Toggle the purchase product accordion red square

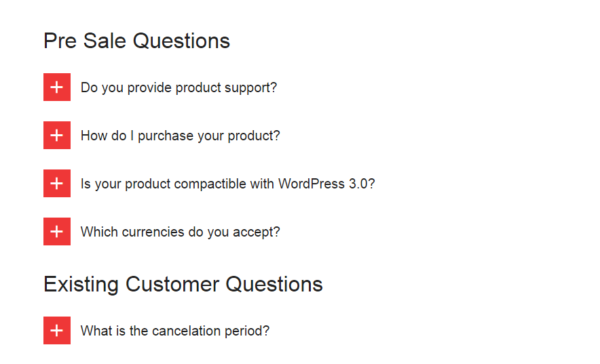coord(57,135)
